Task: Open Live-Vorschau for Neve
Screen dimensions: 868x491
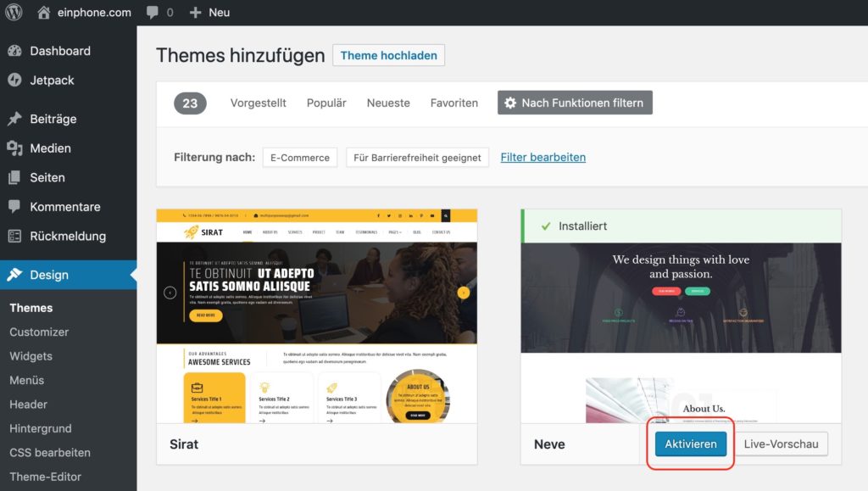Action: pyautogui.click(x=781, y=444)
